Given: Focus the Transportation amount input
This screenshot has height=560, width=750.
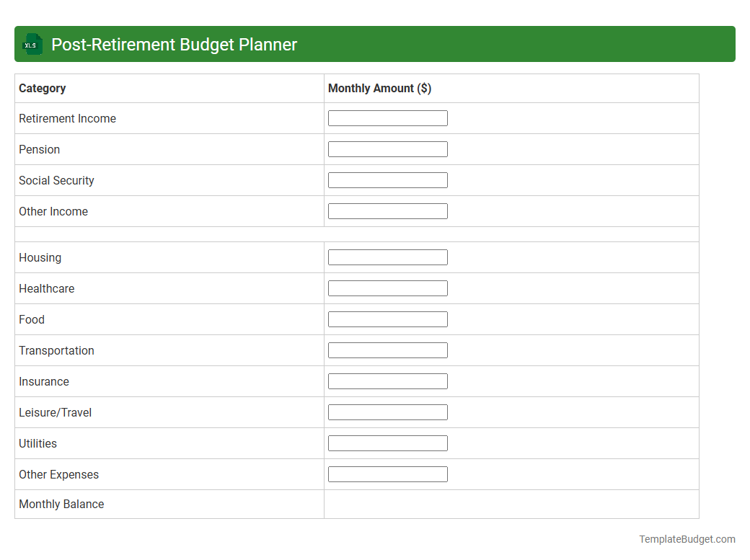Looking at the screenshot, I should [387, 350].
